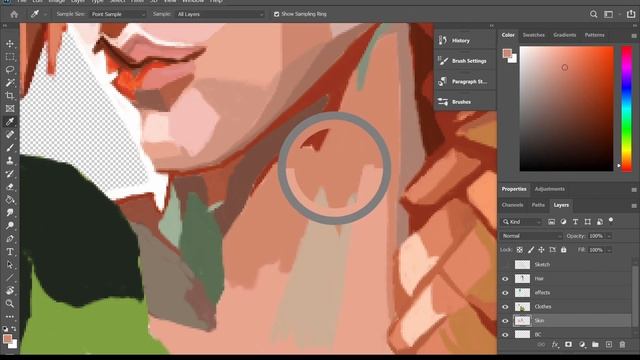Open the Paragraph Styles panel
Viewport: 640px width, 360px height.
coord(465,82)
